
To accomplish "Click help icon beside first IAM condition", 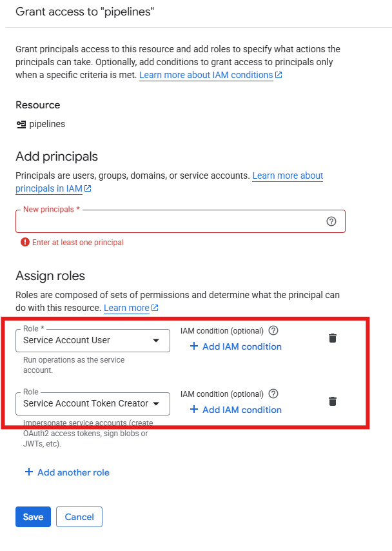I will 273,330.
